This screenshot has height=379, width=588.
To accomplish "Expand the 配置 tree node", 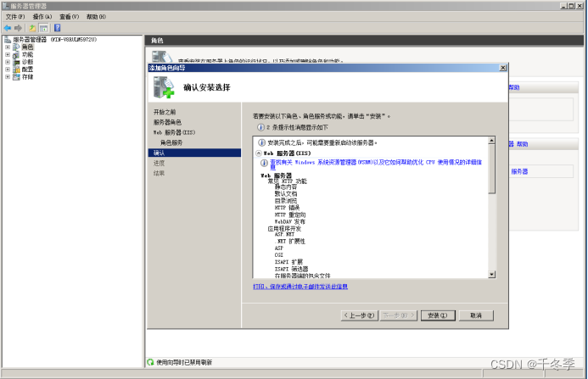I will 8,70.
